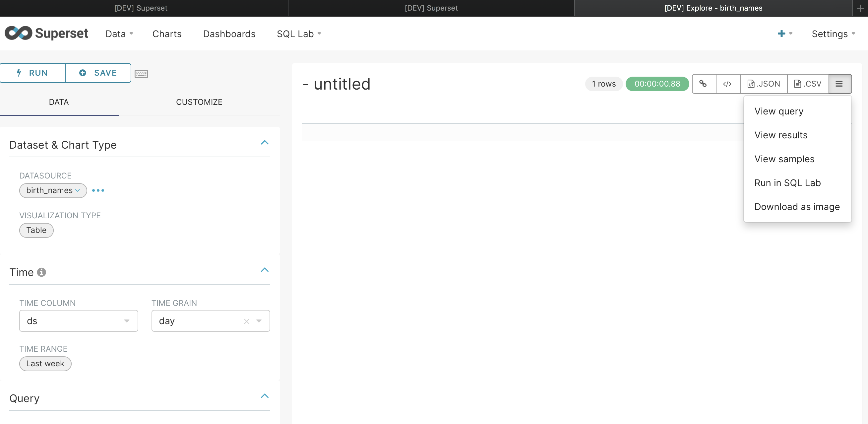The height and width of the screenshot is (424, 868).
Task: Click the three-dots datasource options icon
Action: (98, 190)
